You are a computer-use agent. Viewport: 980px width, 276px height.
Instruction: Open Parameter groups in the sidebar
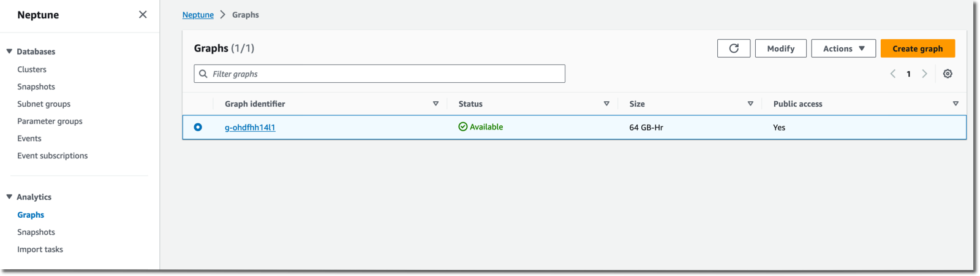(x=50, y=121)
